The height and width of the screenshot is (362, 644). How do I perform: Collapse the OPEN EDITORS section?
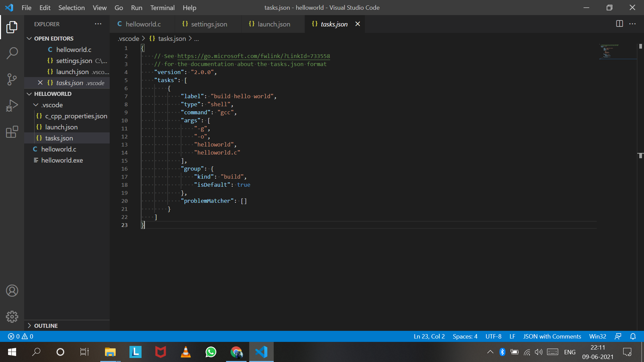coord(29,38)
